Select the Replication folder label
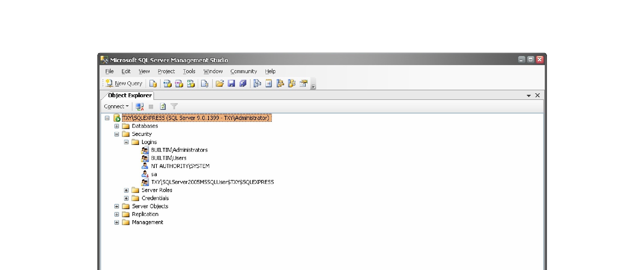The width and height of the screenshot is (644, 270). coord(145,214)
